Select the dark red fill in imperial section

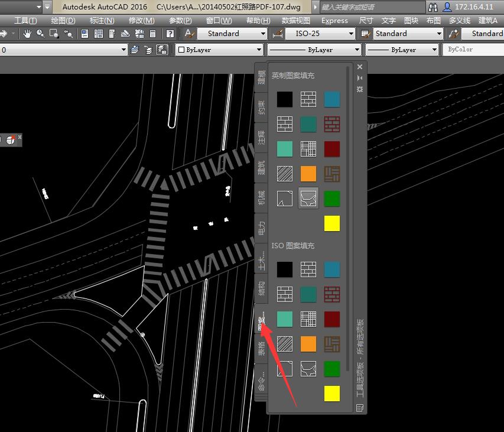tap(332, 149)
